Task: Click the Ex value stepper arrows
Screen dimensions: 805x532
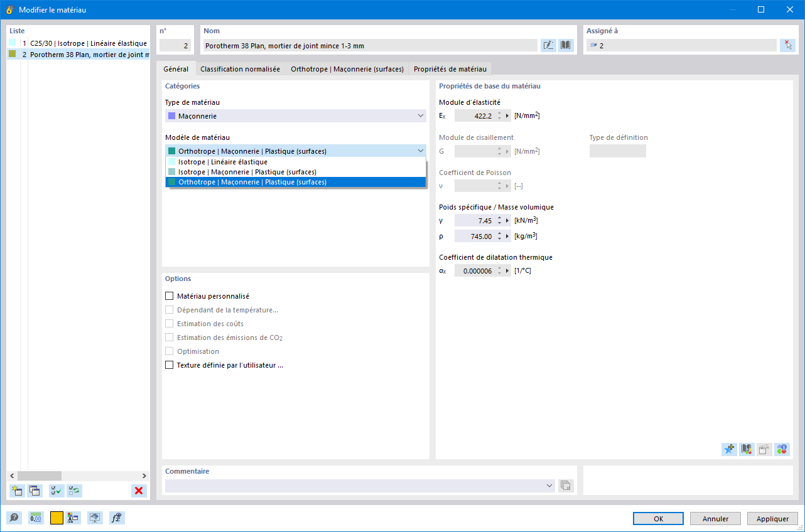Action: tap(499, 115)
